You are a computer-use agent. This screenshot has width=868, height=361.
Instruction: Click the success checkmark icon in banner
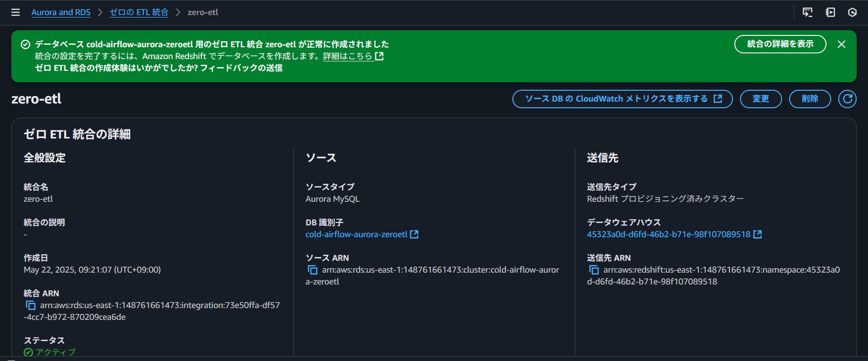pos(26,44)
